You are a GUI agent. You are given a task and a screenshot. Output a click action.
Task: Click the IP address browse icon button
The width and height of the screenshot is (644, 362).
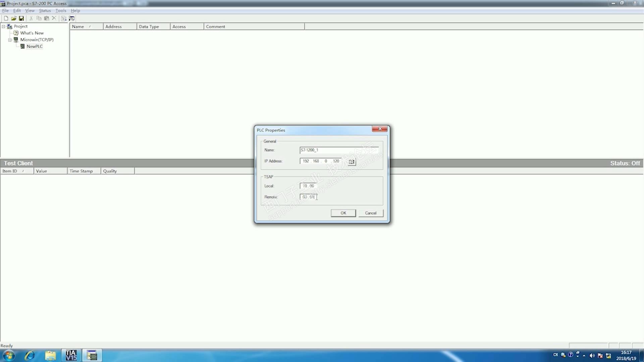[351, 162]
